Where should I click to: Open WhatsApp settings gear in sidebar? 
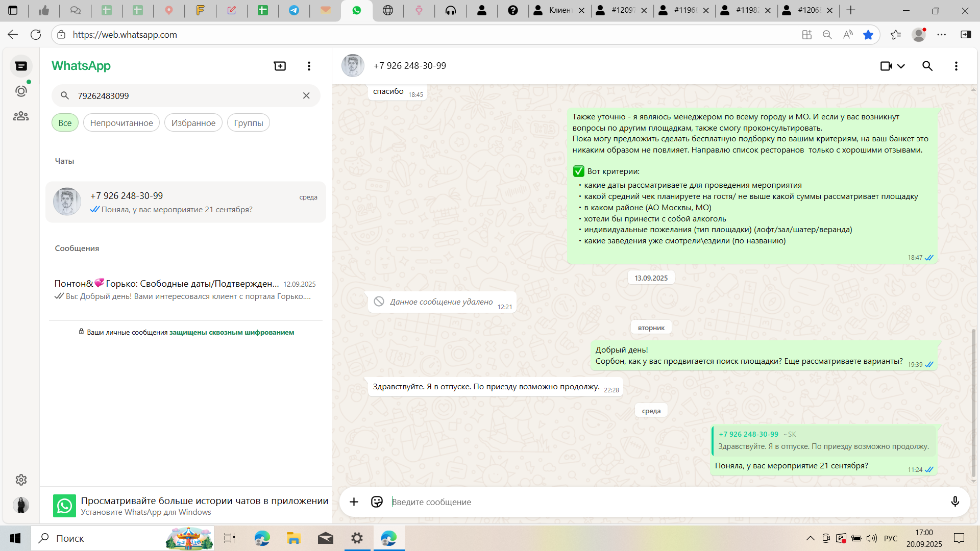(x=21, y=480)
